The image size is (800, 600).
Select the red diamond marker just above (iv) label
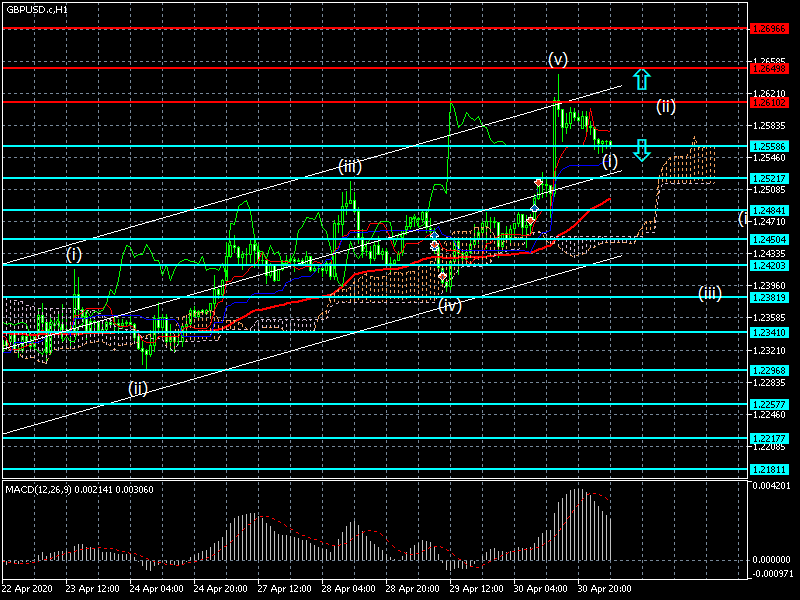pyautogui.click(x=442, y=277)
